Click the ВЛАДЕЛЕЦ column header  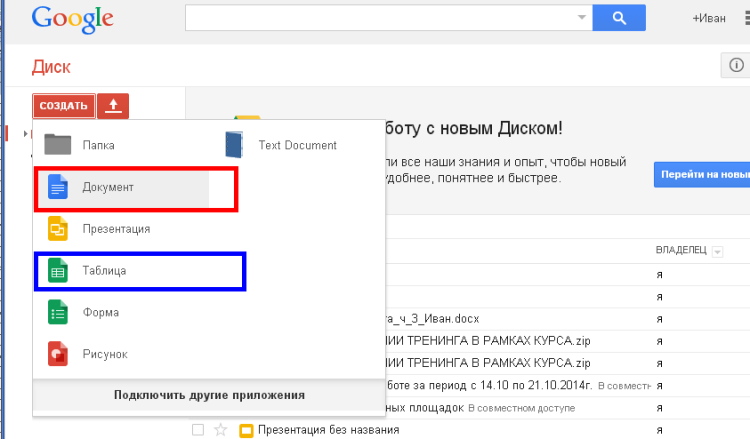point(681,250)
